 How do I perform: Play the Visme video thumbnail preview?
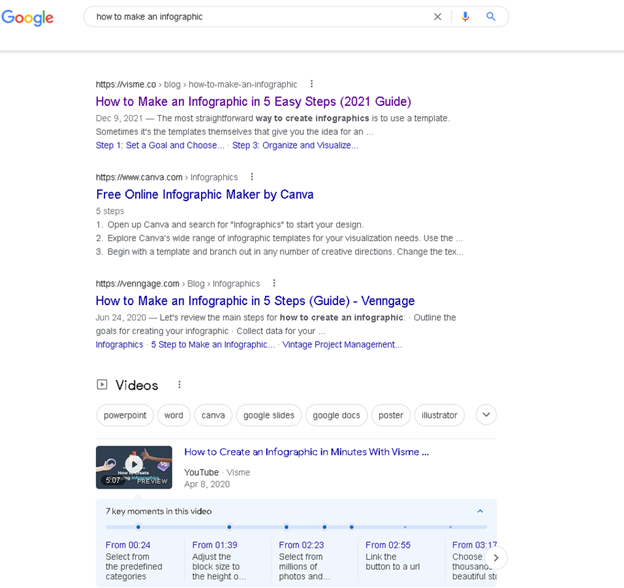[134, 467]
